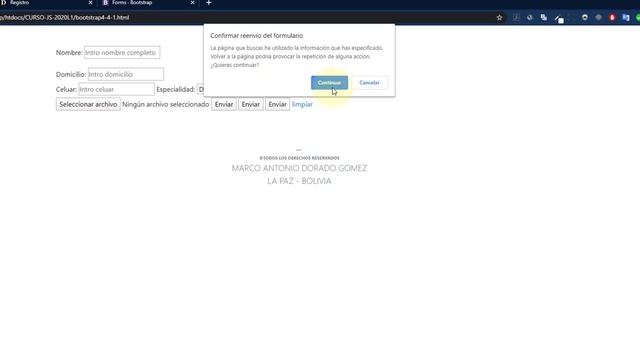
Task: Click the red extension icon in toolbar
Action: [612, 18]
